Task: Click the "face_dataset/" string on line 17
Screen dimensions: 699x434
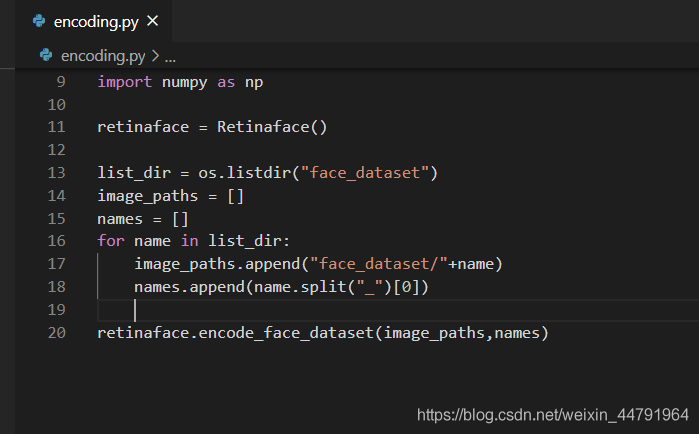Action: (x=378, y=264)
